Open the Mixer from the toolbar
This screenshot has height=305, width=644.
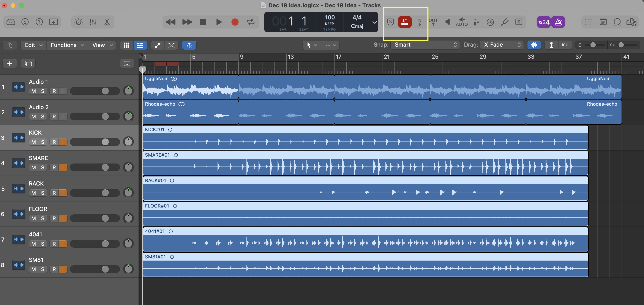93,22
